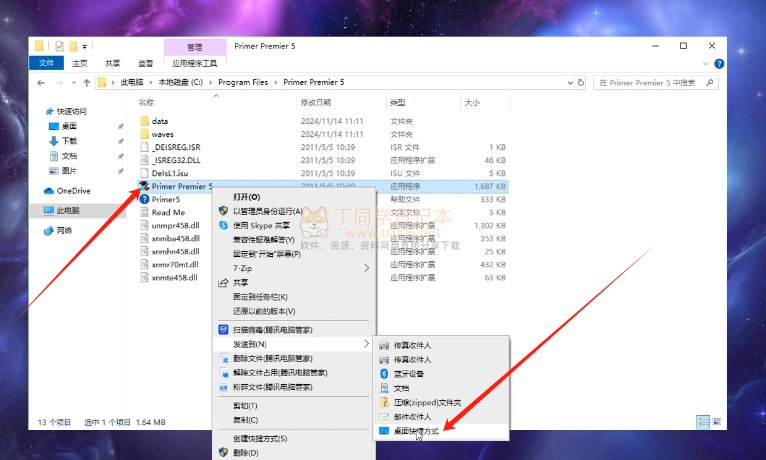This screenshot has height=460, width=766.
Task: Click the Read Me text file icon
Action: (x=144, y=212)
